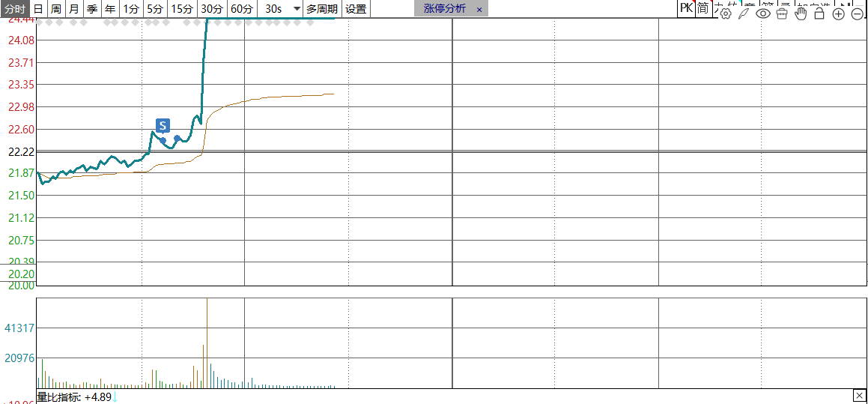The width and height of the screenshot is (868, 404).
Task: Switch to 月 monthly period tab
Action: point(74,9)
